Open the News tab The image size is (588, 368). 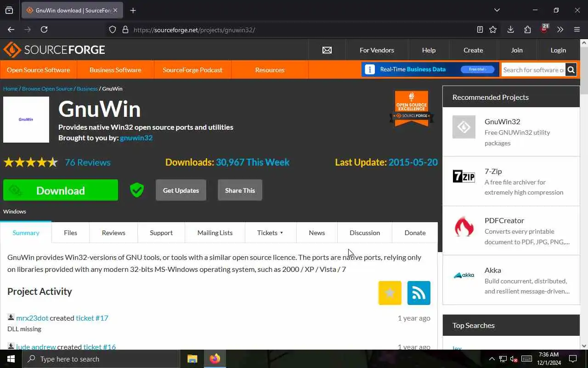tap(317, 233)
